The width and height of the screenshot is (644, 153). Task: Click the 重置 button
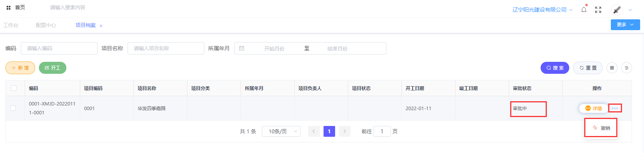588,68
